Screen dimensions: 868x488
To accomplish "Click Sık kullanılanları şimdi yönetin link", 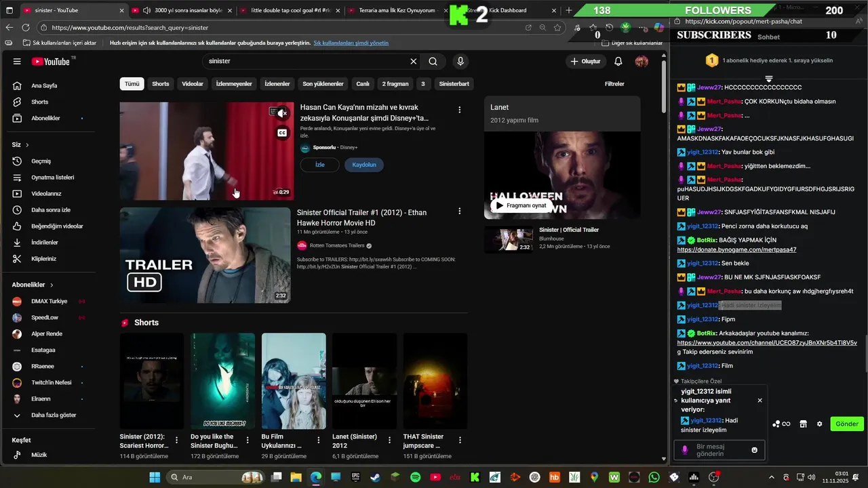I will [351, 43].
